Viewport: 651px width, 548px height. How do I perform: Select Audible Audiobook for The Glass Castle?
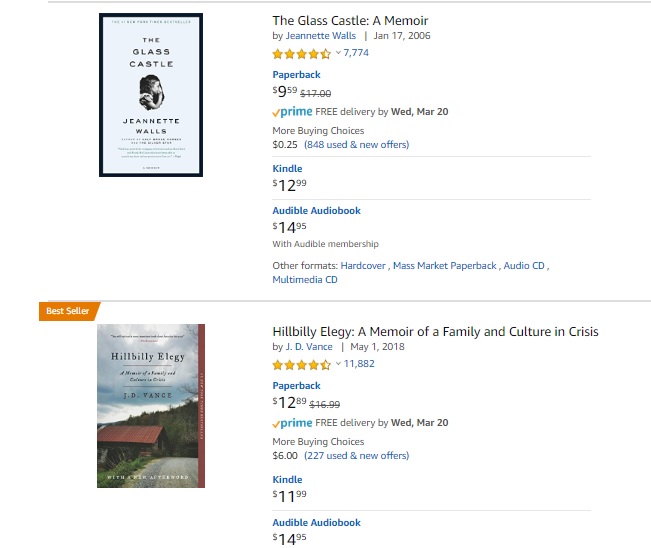pos(316,211)
